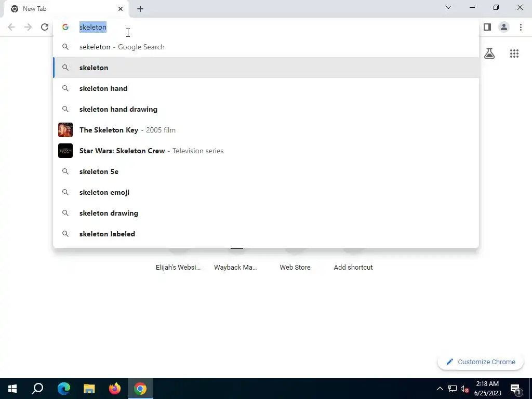Choose 'Star Wars: Skeleton Crew' suggestion
This screenshot has width=532, height=399.
click(266, 151)
